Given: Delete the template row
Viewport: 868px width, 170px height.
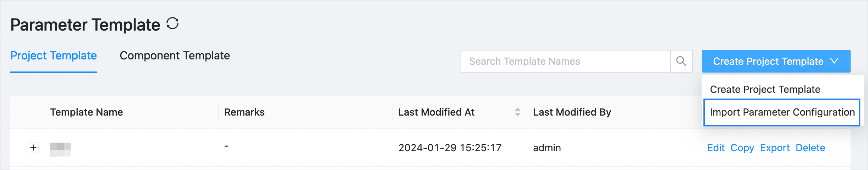Looking at the screenshot, I should 810,148.
